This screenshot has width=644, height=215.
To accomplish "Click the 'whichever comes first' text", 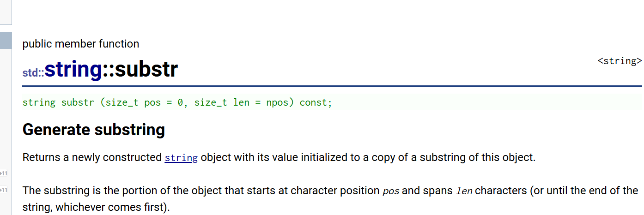I will click(109, 207).
